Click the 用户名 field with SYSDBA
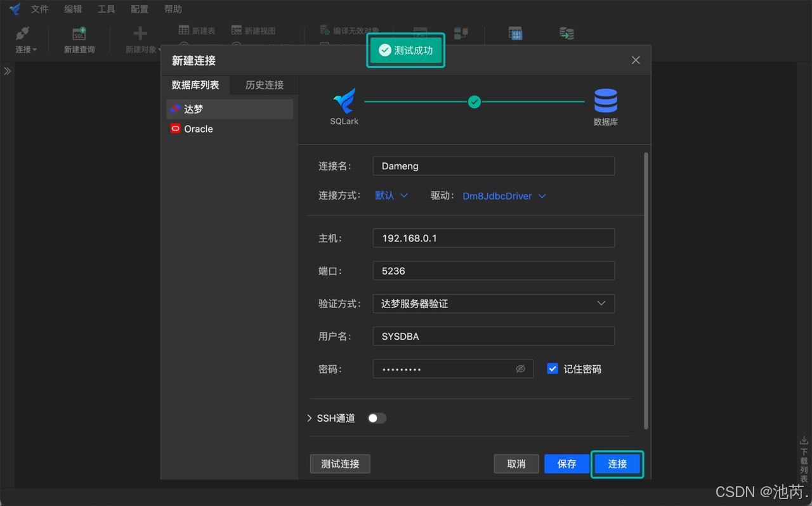Screen dimensions: 812x506 [x=494, y=337]
